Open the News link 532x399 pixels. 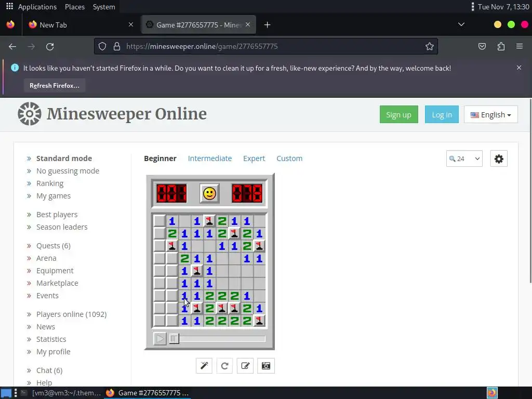46,327
